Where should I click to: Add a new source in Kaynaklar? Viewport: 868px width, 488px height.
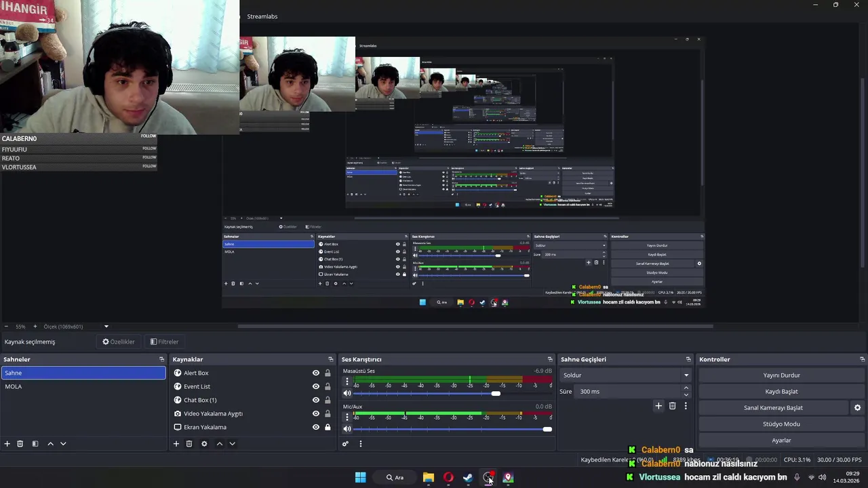pos(176,444)
